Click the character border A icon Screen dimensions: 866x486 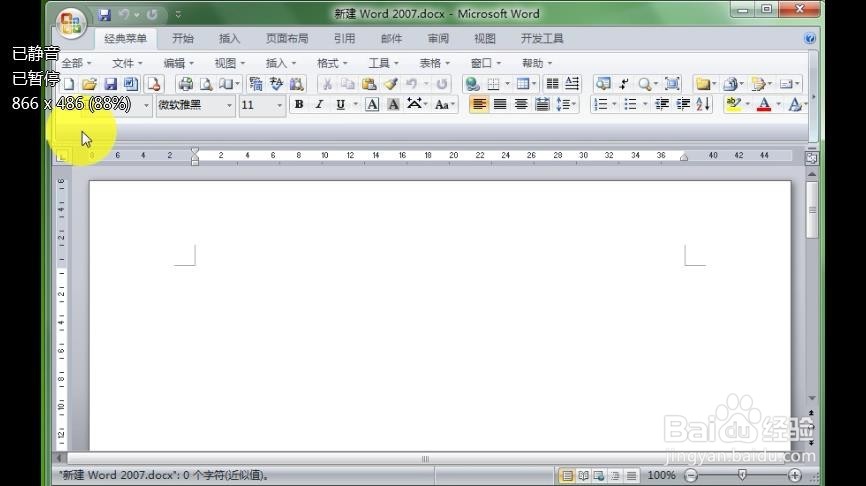coord(372,104)
